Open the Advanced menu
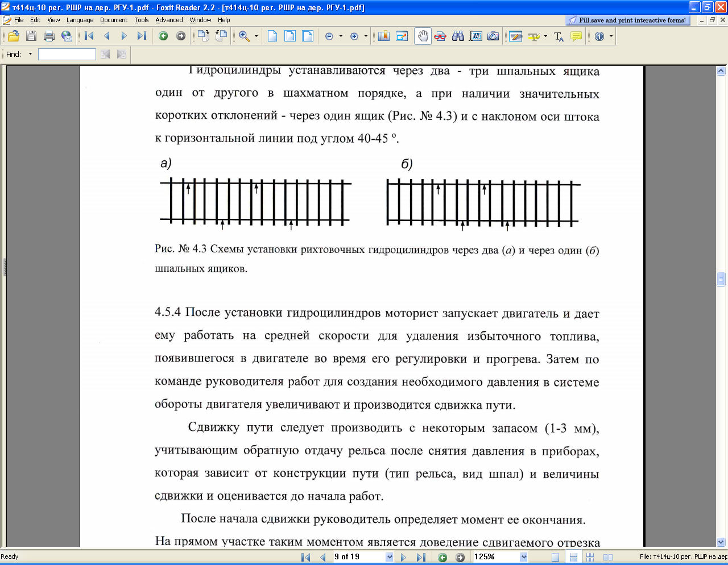The image size is (728, 565). tap(169, 20)
